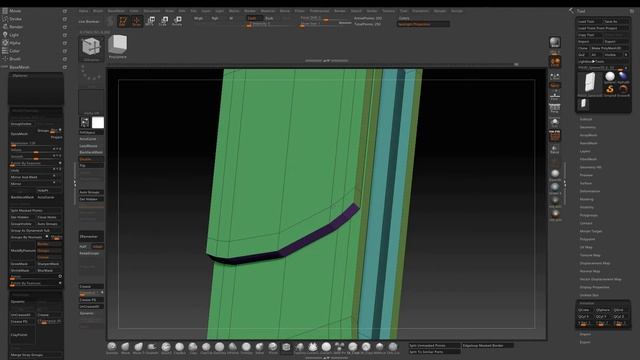Expand the Subtool sub-palette
Screen dimensions: 640x360
[x=586, y=119]
